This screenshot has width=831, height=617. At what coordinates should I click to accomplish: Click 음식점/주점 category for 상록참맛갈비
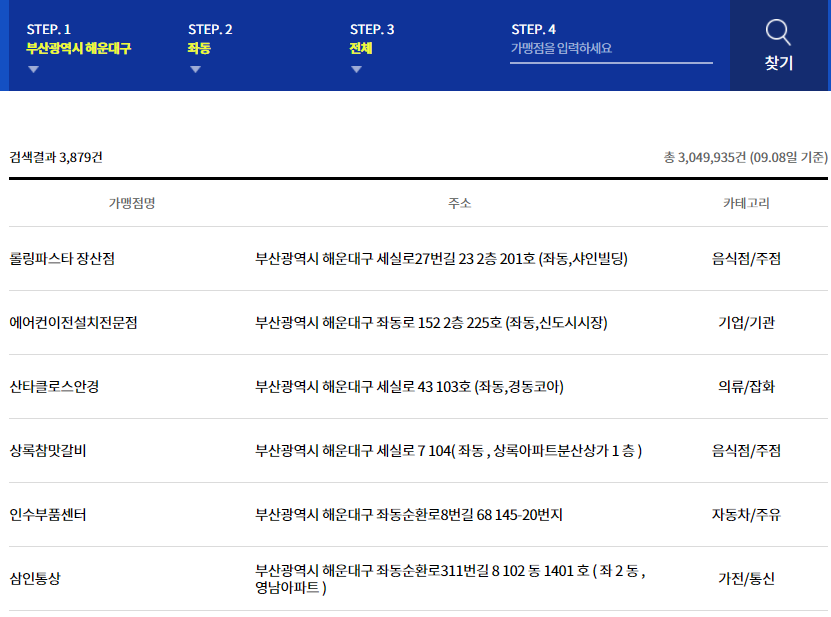point(746,451)
